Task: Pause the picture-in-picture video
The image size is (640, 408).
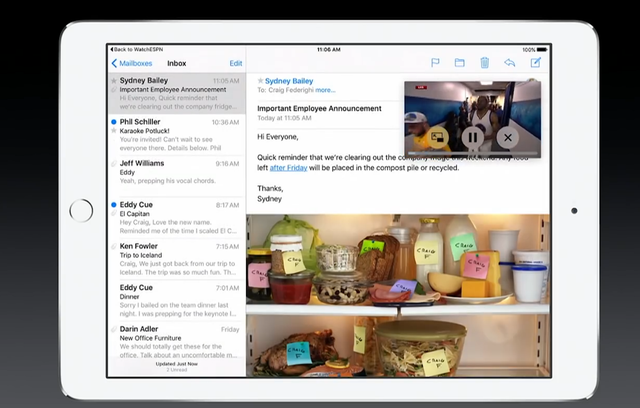Action: [x=473, y=137]
